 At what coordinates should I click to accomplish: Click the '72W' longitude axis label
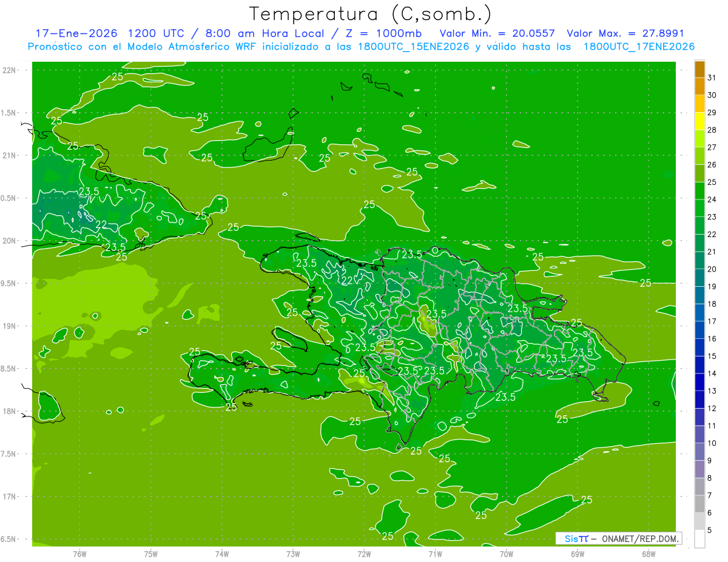[364, 554]
